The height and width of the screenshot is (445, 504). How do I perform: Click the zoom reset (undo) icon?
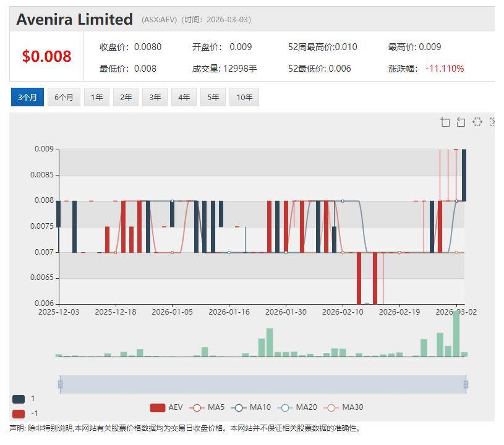[x=461, y=122]
